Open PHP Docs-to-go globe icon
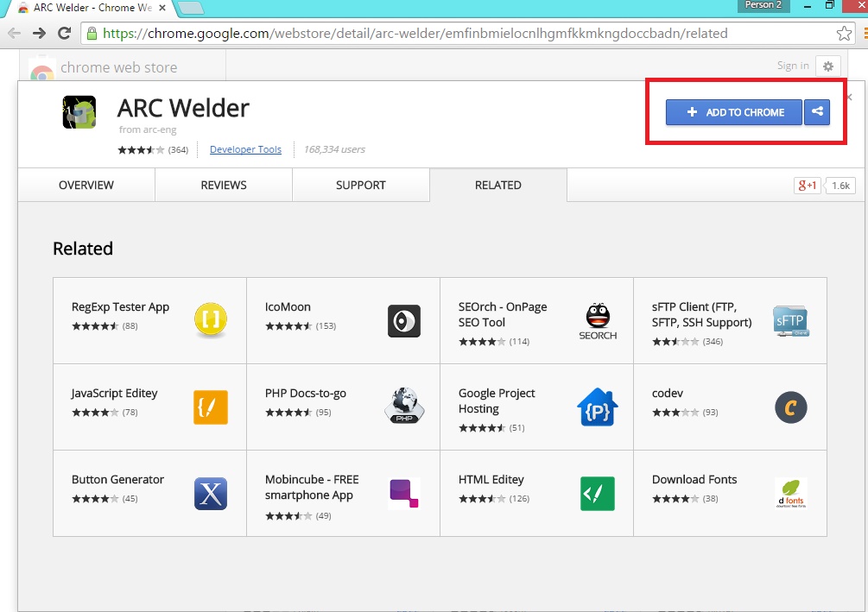The width and height of the screenshot is (868, 612). point(404,406)
